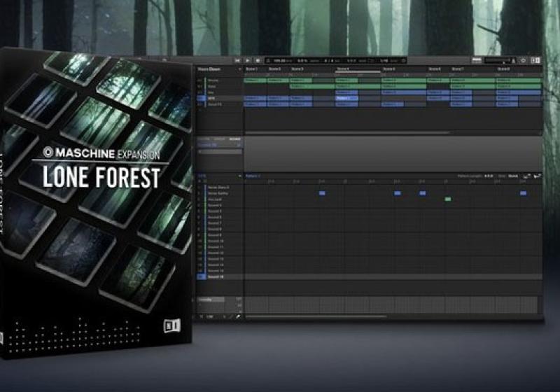This screenshot has height=392, width=560.
Task: Switch to the GROUP tab
Action: 219,139
